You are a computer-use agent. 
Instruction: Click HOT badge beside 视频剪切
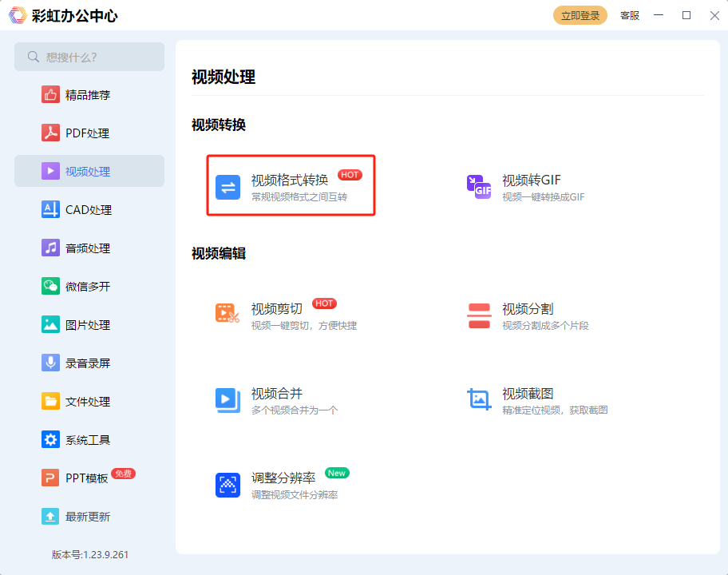click(x=324, y=303)
